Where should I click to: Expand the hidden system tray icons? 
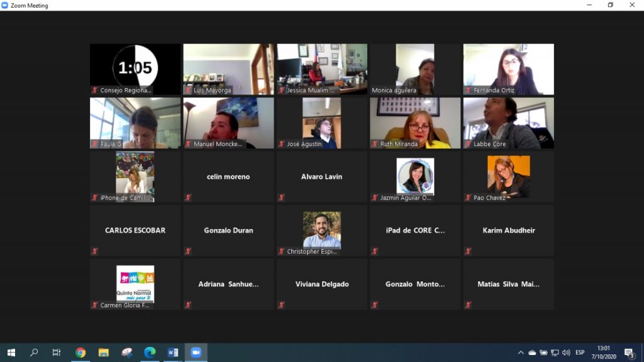tap(521, 353)
